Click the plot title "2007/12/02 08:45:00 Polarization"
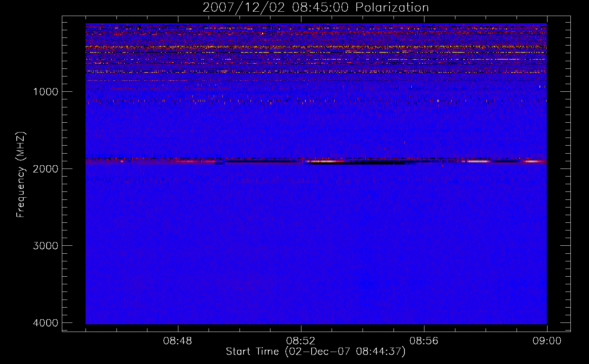 [316, 8]
